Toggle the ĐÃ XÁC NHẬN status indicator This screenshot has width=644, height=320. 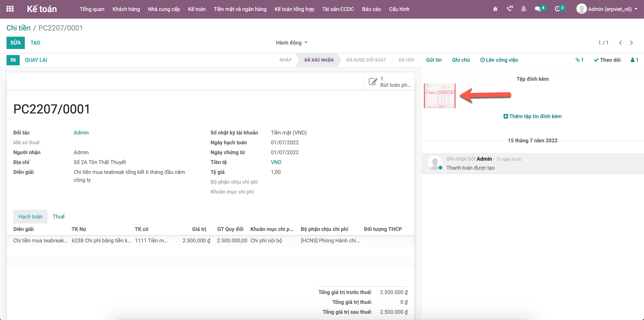[x=320, y=60]
